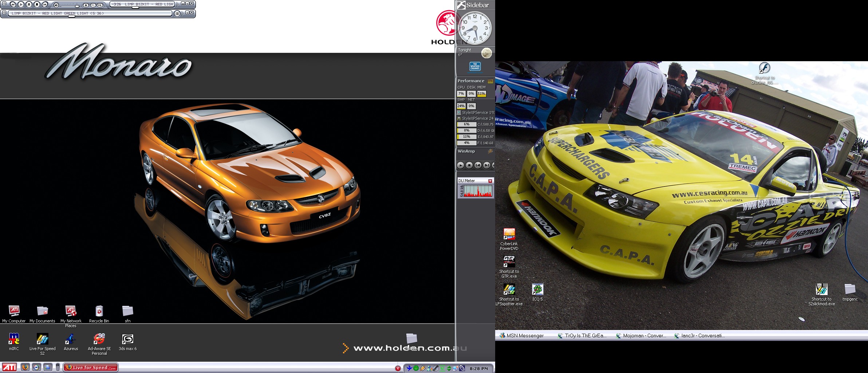This screenshot has height=373, width=868.
Task: Select the sfn folder on desktop
Action: click(x=128, y=314)
